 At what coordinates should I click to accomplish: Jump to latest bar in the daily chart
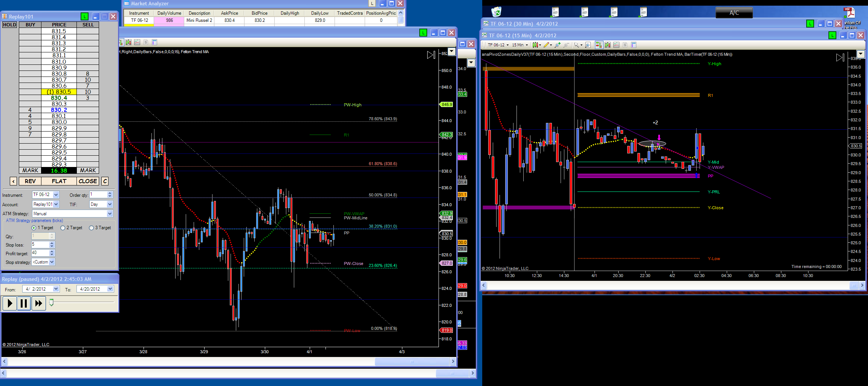431,55
